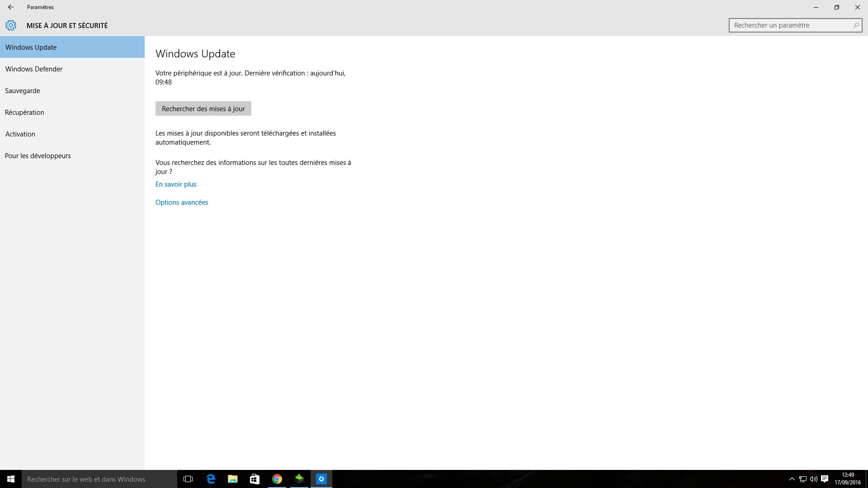Open the Activation section
Screen dimensions: 868x488
(72, 134)
